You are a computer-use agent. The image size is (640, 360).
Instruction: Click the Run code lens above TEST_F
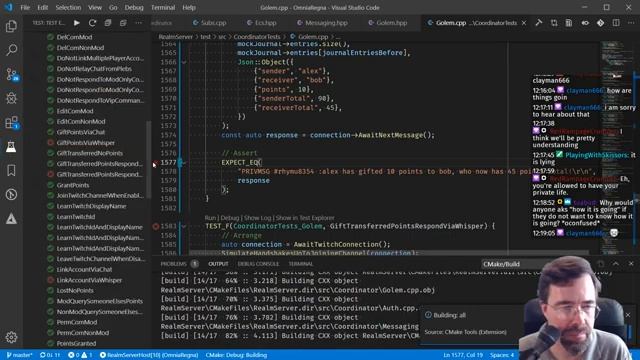click(210, 218)
